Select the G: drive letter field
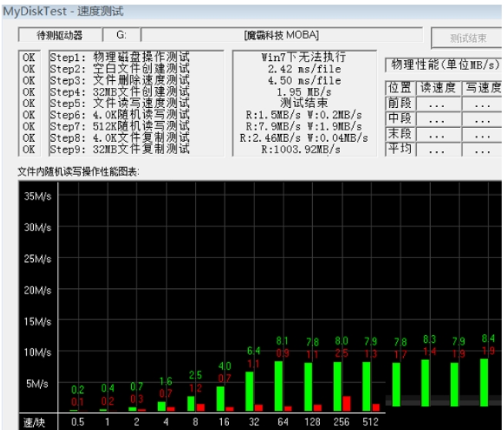 [x=122, y=35]
